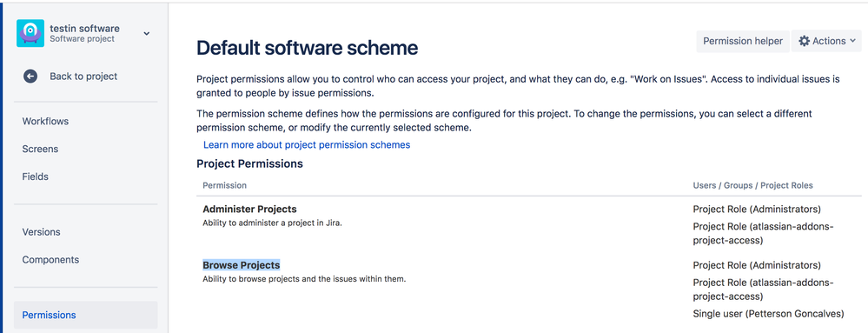Open Workflows in the sidebar

[45, 122]
